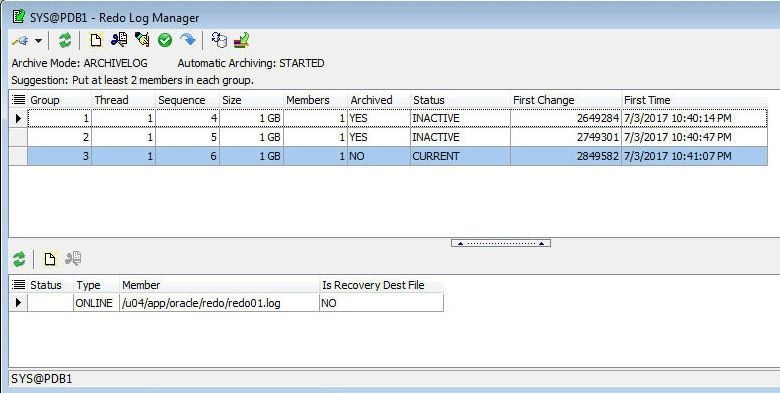Click the Sequence value 5

[x=188, y=137]
